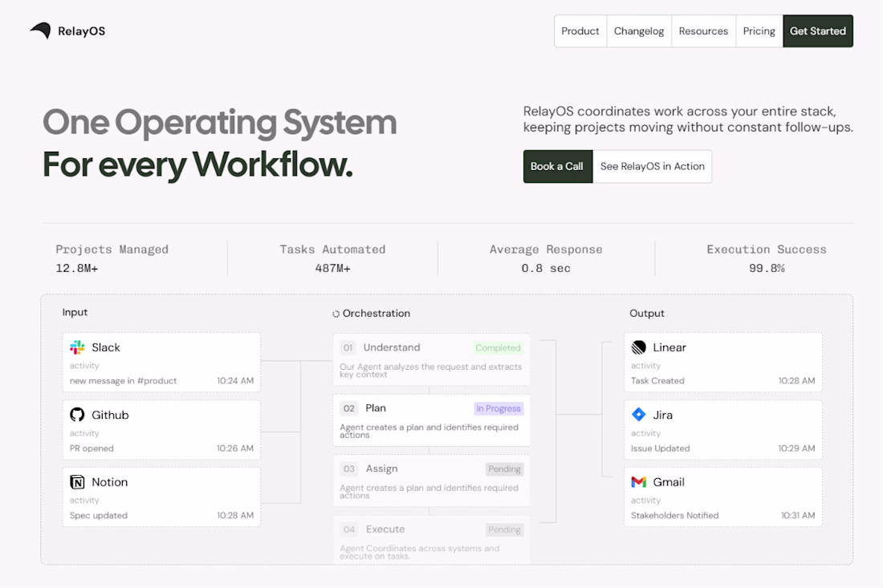
Task: Click the Execute step title
Action: coord(385,529)
